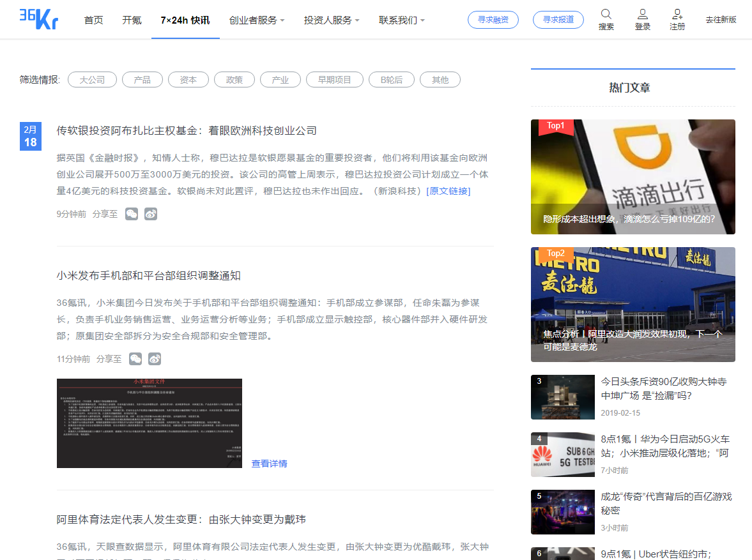Open 9点1氪 Uber article title
752x560 pixels.
656,554
